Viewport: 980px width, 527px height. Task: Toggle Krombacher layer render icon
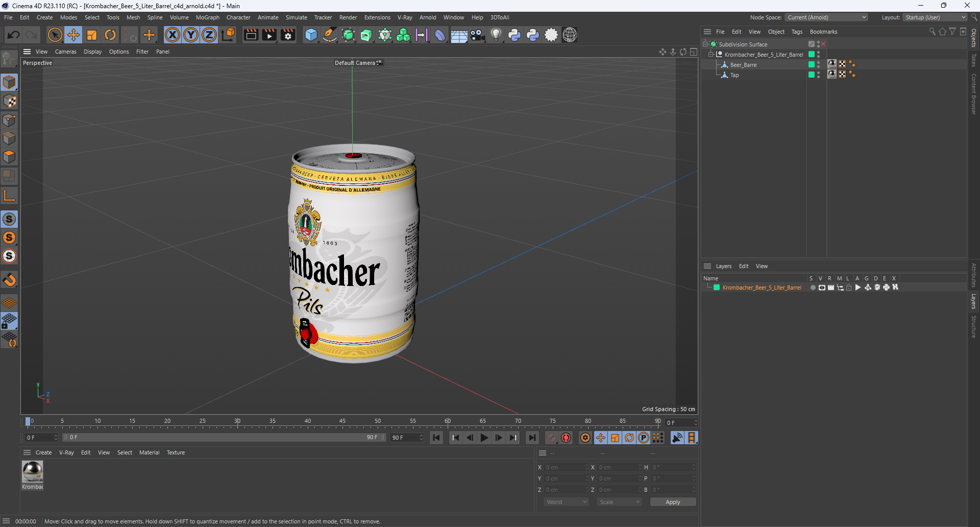[831, 288]
